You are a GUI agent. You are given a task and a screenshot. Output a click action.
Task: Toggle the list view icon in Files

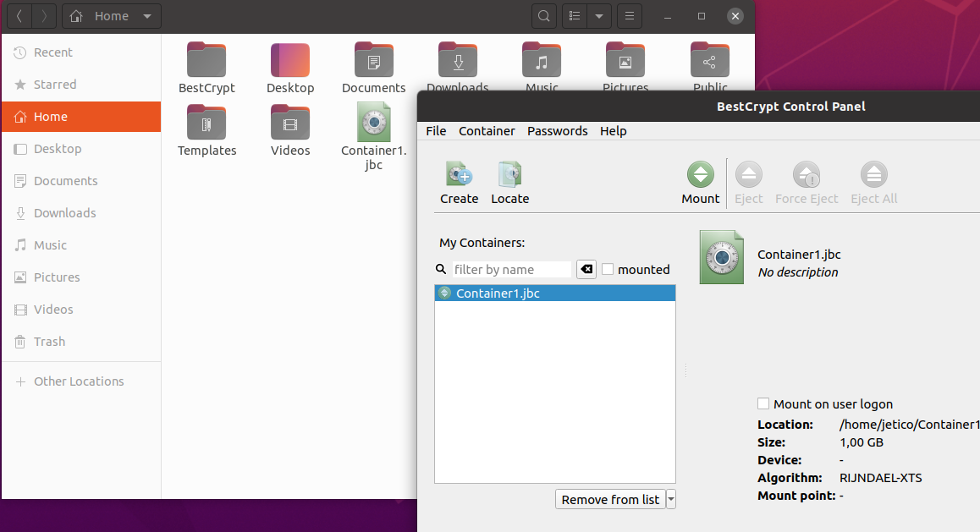(575, 16)
